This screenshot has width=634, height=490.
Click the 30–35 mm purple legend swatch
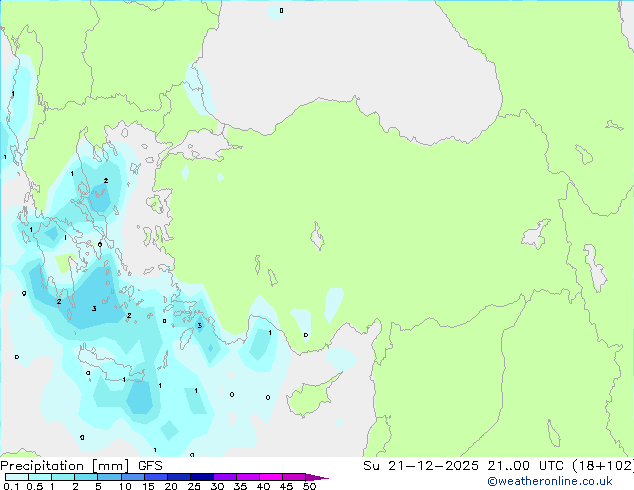tap(225, 477)
